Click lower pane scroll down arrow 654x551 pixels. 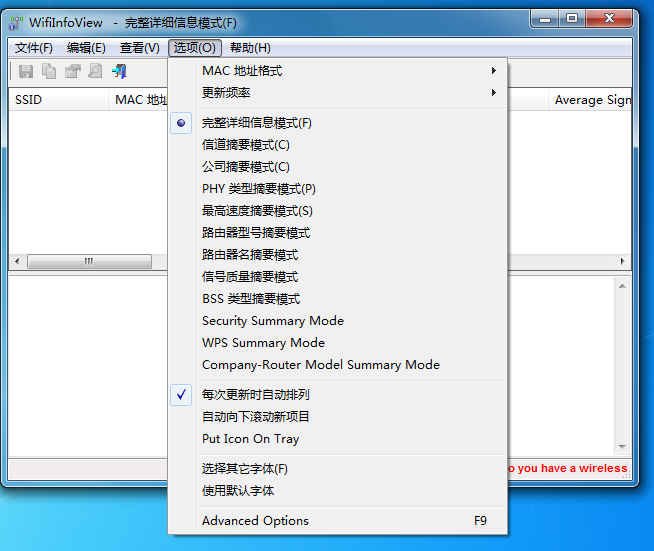pyautogui.click(x=622, y=447)
